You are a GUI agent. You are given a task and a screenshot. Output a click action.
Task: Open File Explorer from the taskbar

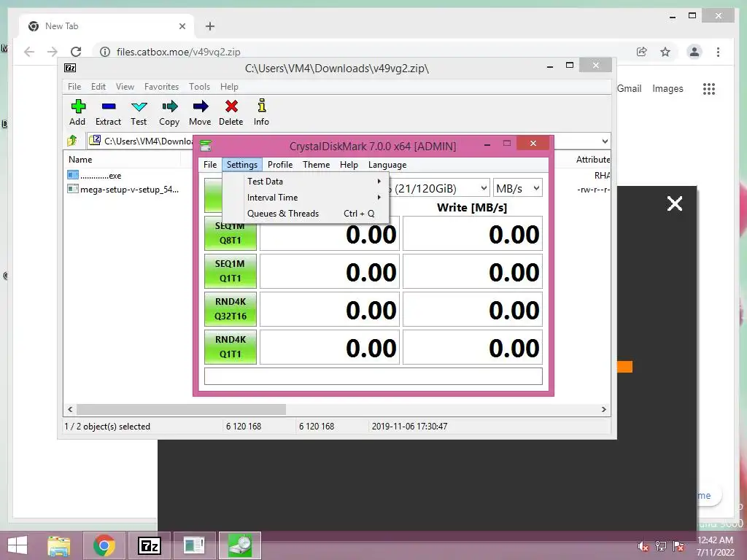pos(59,545)
